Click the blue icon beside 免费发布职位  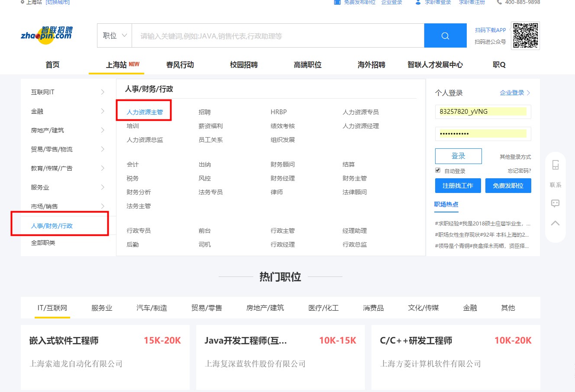click(337, 2)
